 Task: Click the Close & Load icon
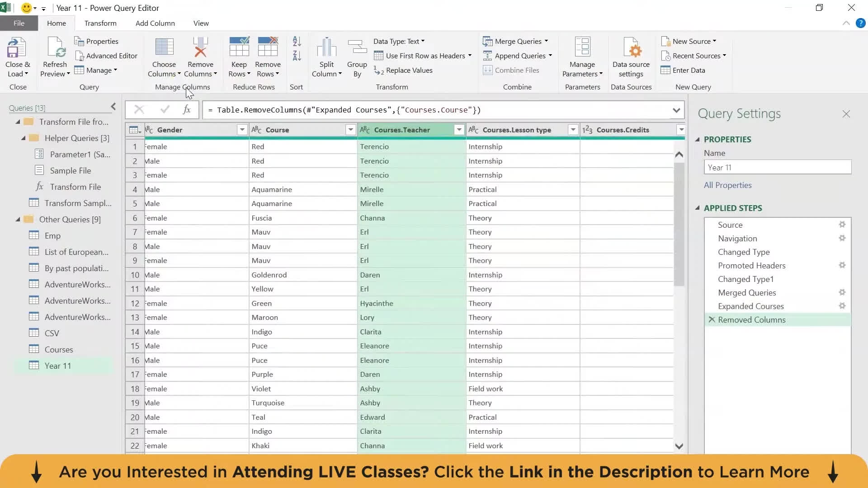coord(17,47)
